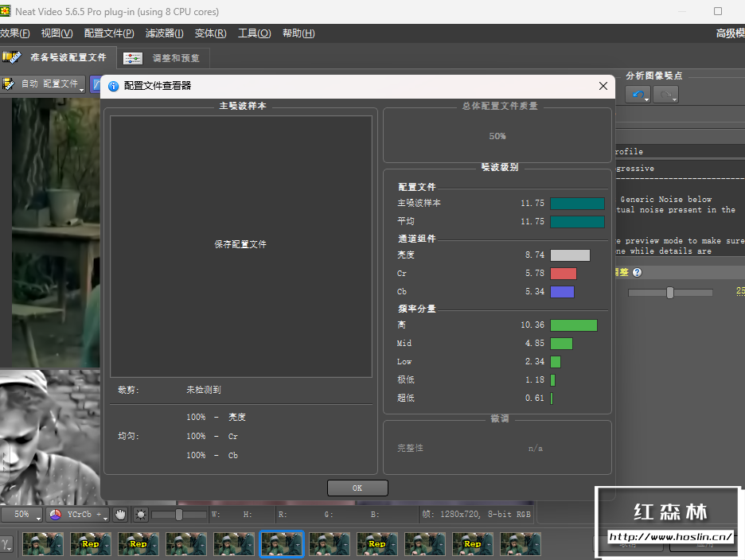Click the 5.34 Cb value
Screen dimensions: 745x560
[535, 291]
